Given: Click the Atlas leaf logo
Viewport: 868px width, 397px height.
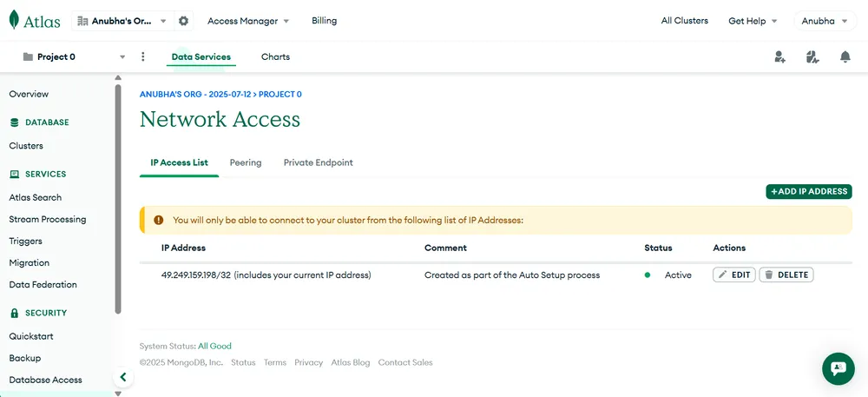Looking at the screenshot, I should coord(15,20).
